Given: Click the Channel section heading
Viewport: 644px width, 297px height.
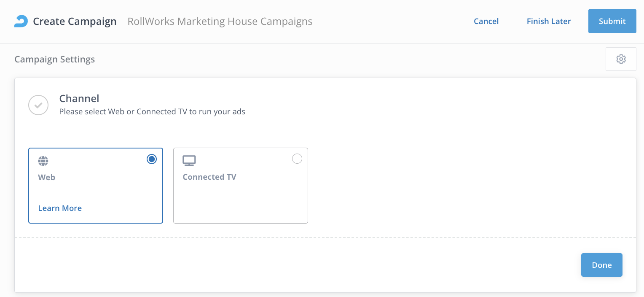Looking at the screenshot, I should pyautogui.click(x=79, y=98).
